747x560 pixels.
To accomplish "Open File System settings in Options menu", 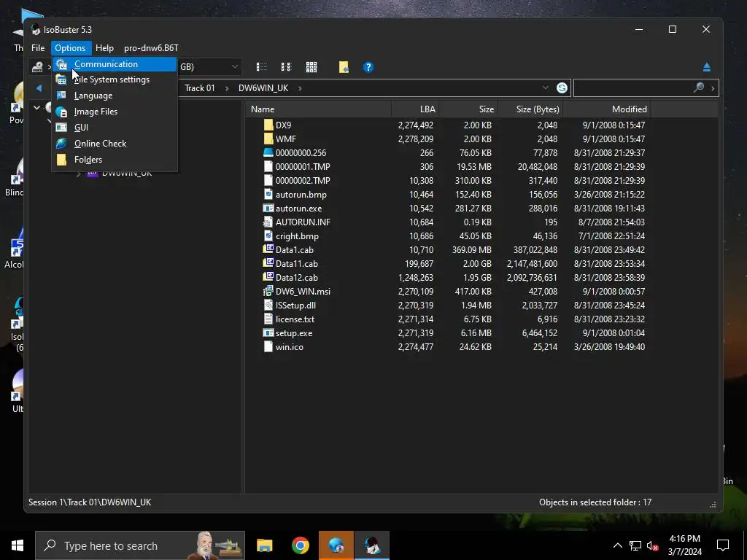I will click(x=115, y=79).
